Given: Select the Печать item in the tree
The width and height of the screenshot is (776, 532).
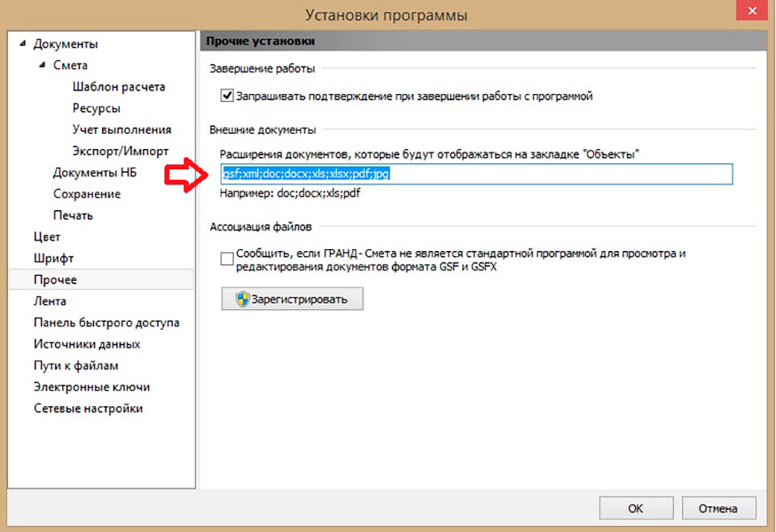Looking at the screenshot, I should click(73, 215).
